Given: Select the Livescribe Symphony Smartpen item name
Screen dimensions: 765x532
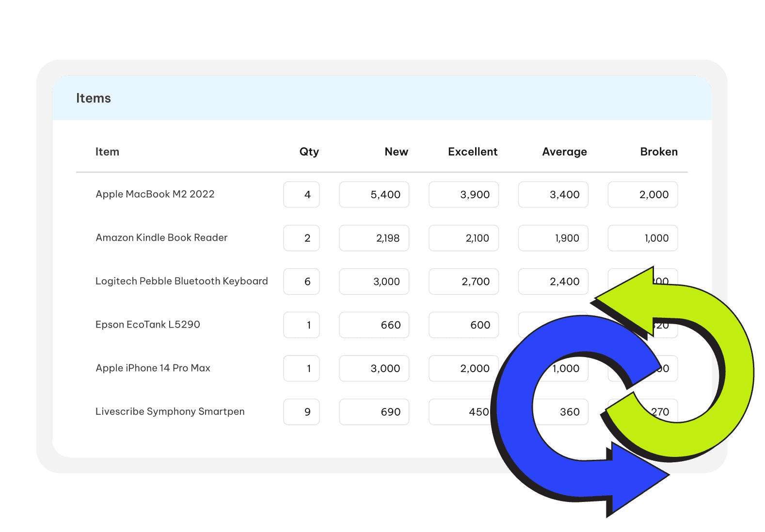Looking at the screenshot, I should coord(170,411).
